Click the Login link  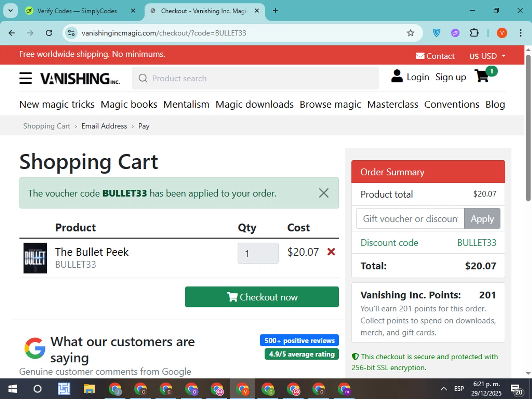(418, 77)
